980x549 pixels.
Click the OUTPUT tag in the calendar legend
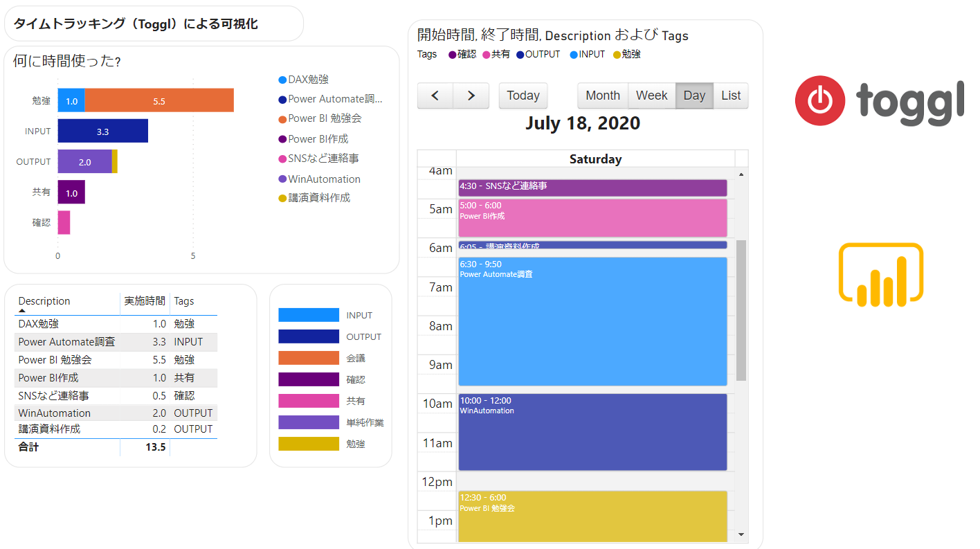click(x=538, y=54)
